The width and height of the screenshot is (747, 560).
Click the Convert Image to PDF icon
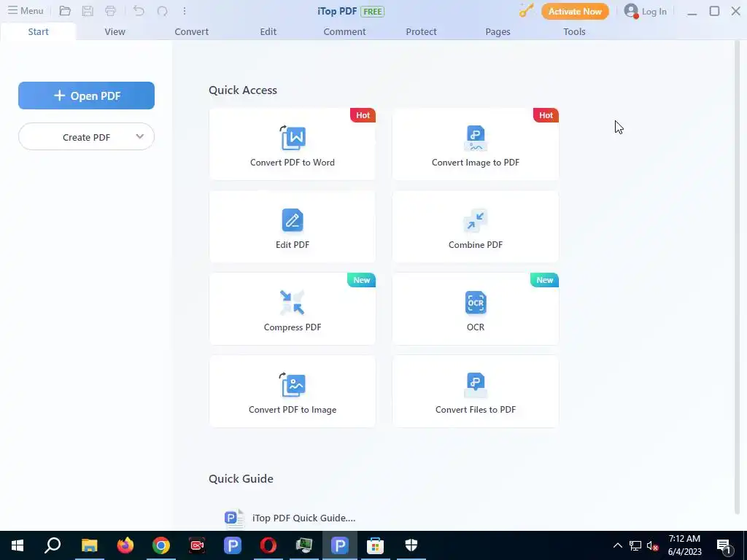(x=476, y=138)
